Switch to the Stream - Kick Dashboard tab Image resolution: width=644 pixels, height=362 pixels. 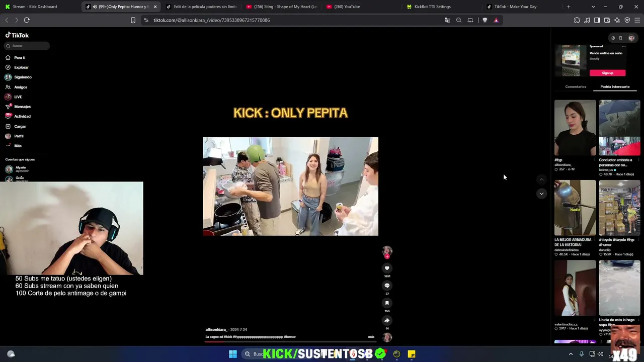click(x=40, y=7)
